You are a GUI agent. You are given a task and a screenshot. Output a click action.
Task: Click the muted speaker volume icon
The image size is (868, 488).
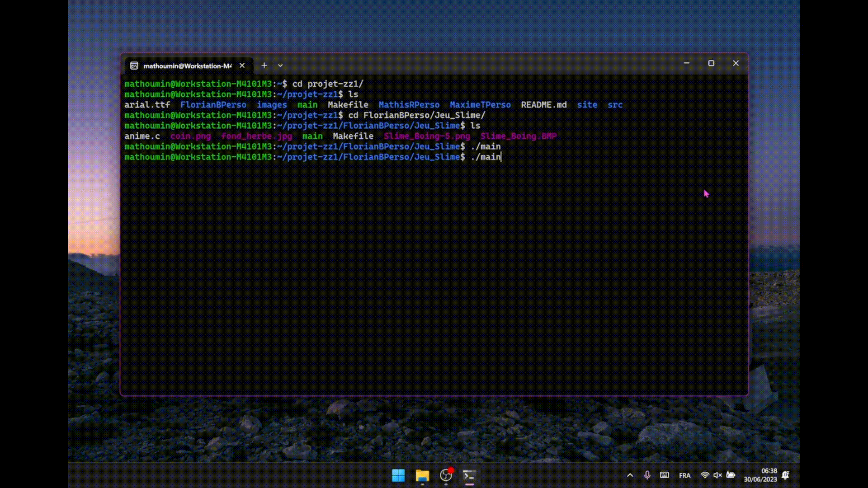[717, 475]
